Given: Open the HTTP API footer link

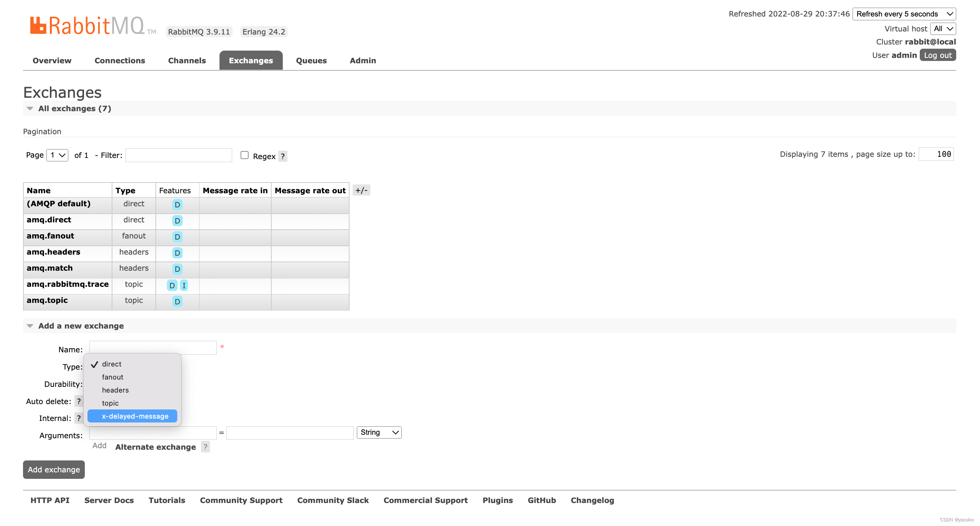Looking at the screenshot, I should tap(50, 500).
